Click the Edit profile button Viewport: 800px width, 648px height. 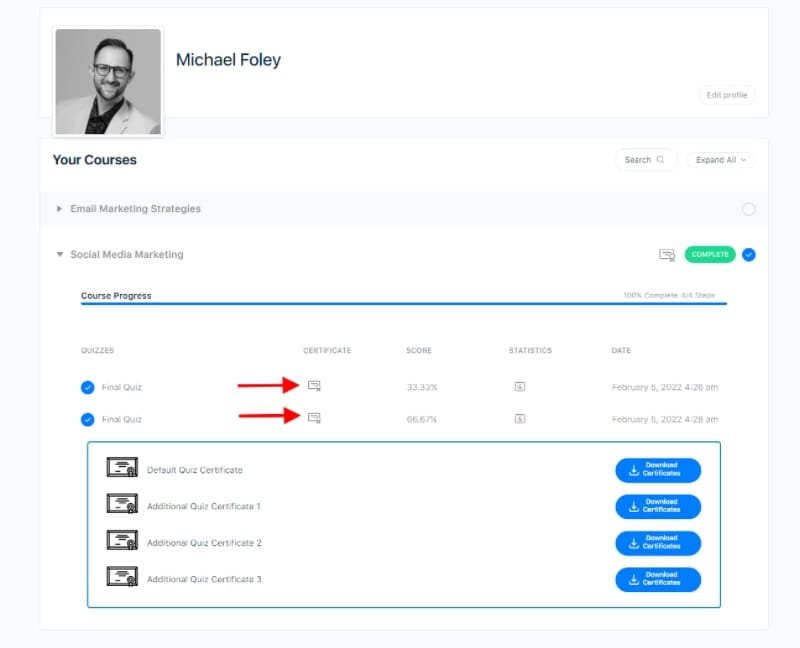(x=727, y=95)
